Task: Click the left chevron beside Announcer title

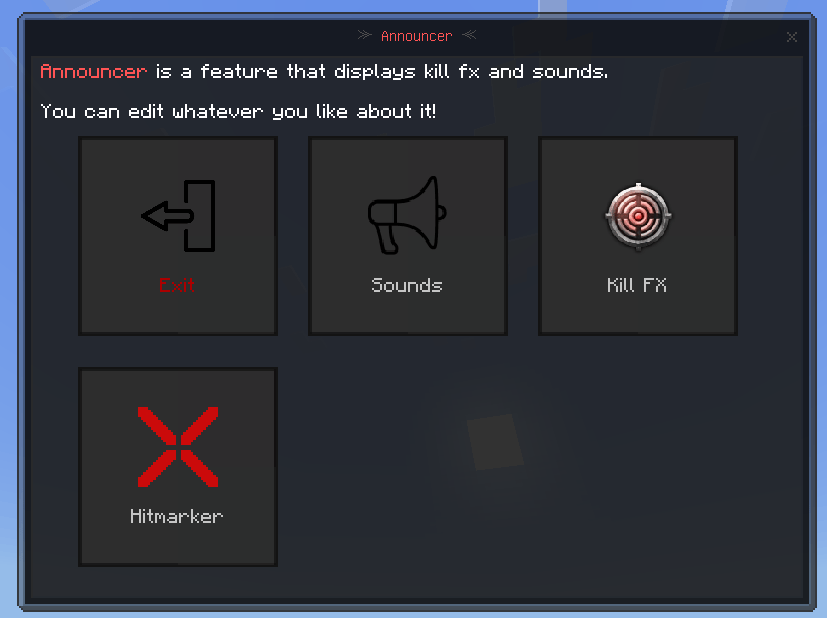Action: [364, 35]
